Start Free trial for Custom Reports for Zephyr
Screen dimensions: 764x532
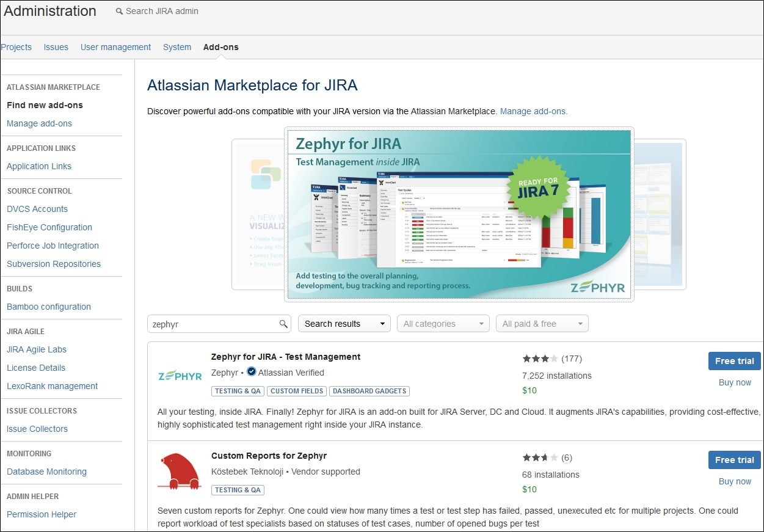[x=735, y=460]
